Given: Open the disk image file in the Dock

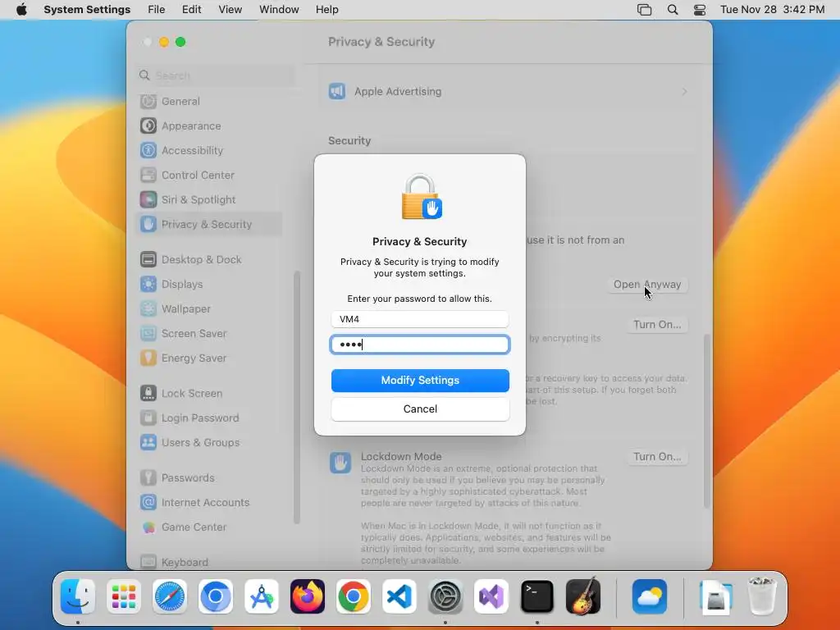Looking at the screenshot, I should (x=715, y=596).
